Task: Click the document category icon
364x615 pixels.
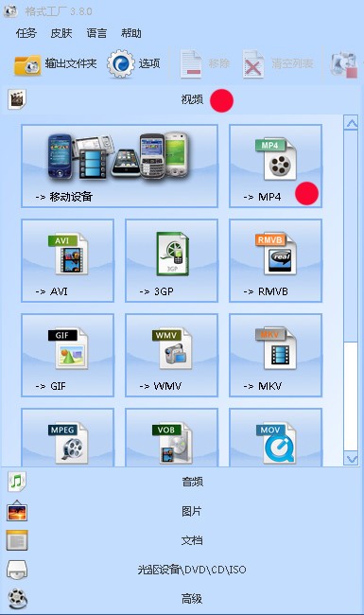Action: coord(17,540)
